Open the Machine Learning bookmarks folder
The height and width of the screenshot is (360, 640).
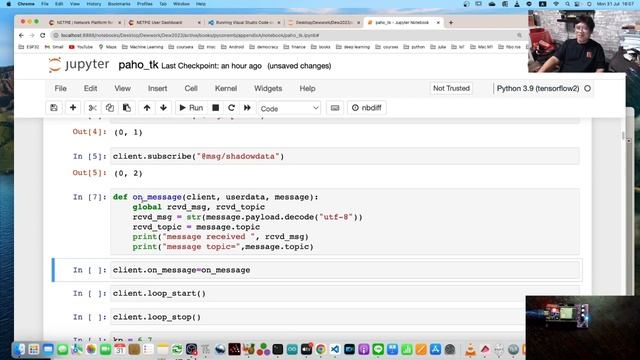coord(143,47)
